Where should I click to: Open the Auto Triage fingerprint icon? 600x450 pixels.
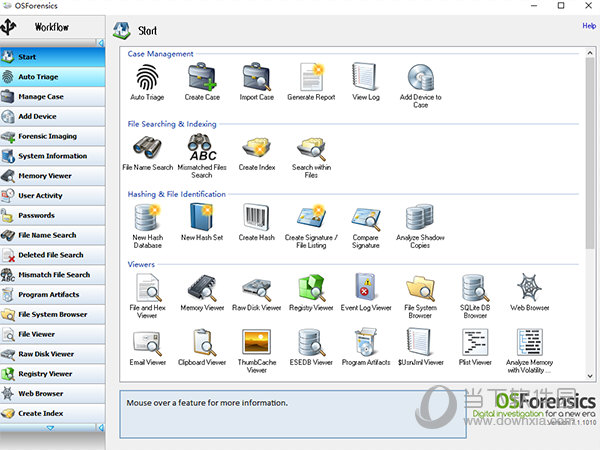147,78
